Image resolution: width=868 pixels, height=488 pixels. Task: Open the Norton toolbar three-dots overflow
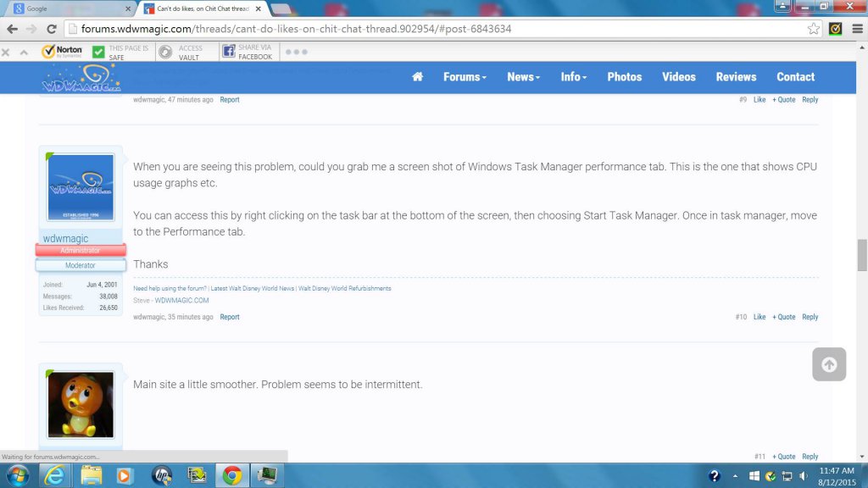click(296, 52)
